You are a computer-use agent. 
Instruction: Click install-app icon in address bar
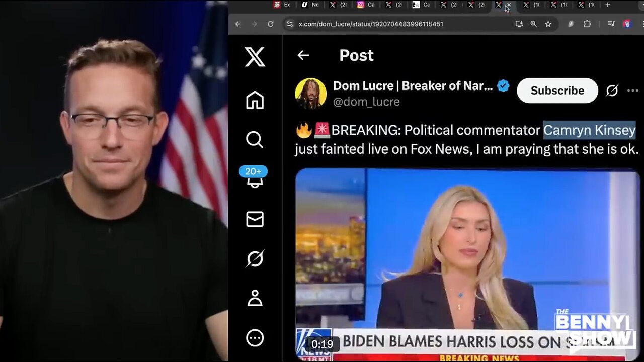[519, 24]
